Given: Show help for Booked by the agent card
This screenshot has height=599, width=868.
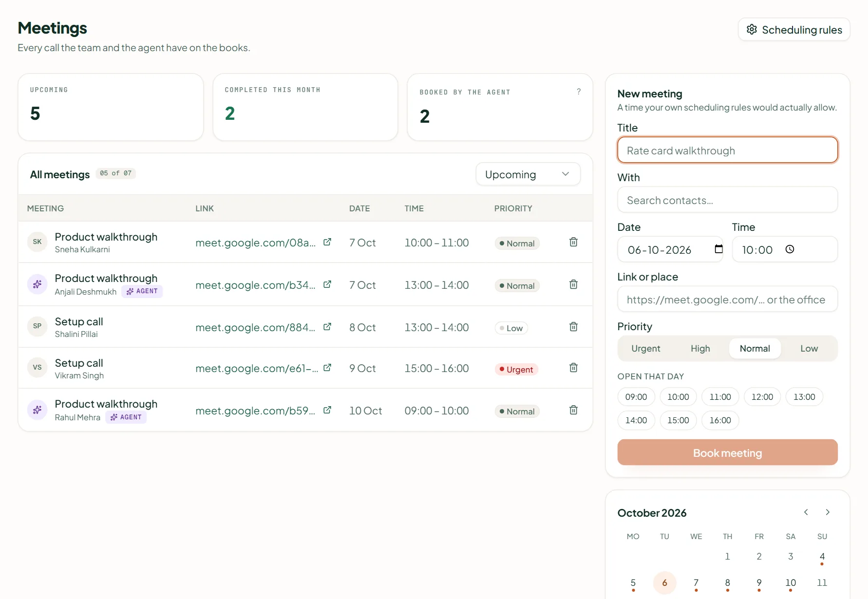Looking at the screenshot, I should pyautogui.click(x=579, y=92).
